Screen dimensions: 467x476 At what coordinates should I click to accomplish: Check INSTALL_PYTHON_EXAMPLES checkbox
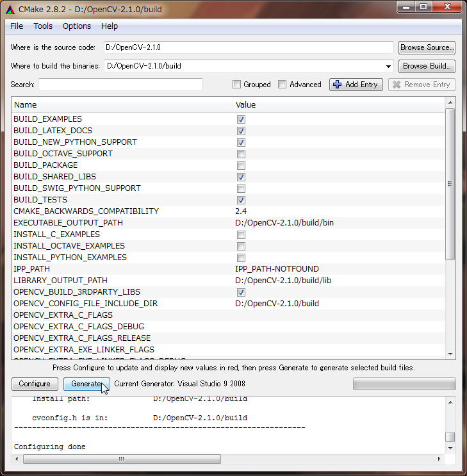coord(241,258)
